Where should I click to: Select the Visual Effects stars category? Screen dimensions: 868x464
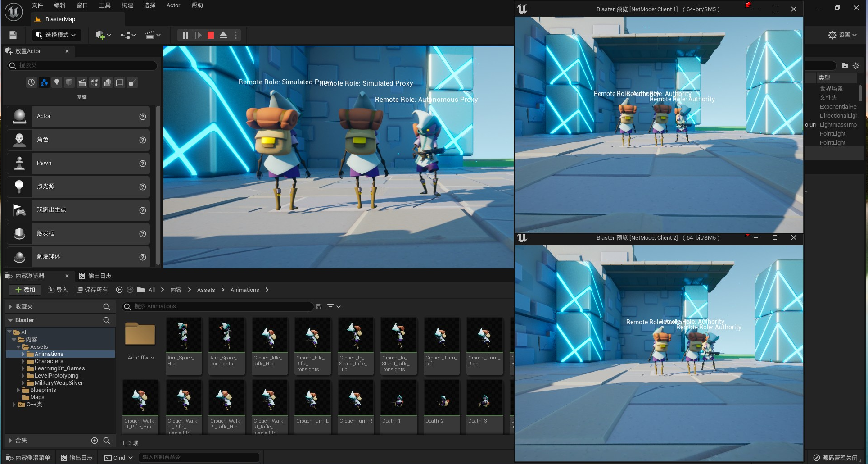pyautogui.click(x=95, y=82)
